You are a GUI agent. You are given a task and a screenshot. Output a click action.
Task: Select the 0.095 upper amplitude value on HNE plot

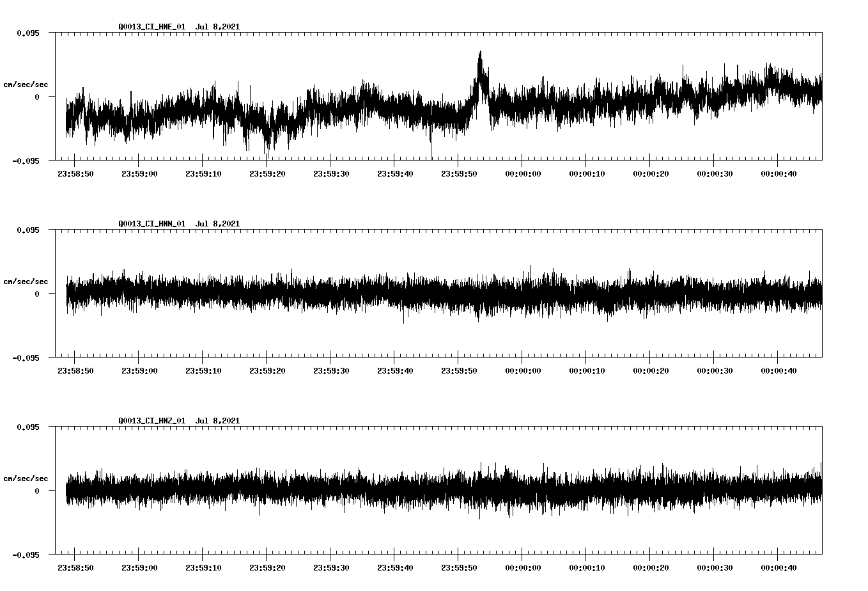27,33
